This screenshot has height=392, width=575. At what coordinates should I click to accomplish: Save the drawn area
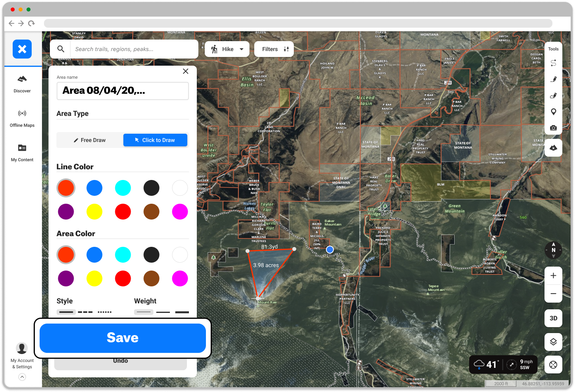coord(122,338)
